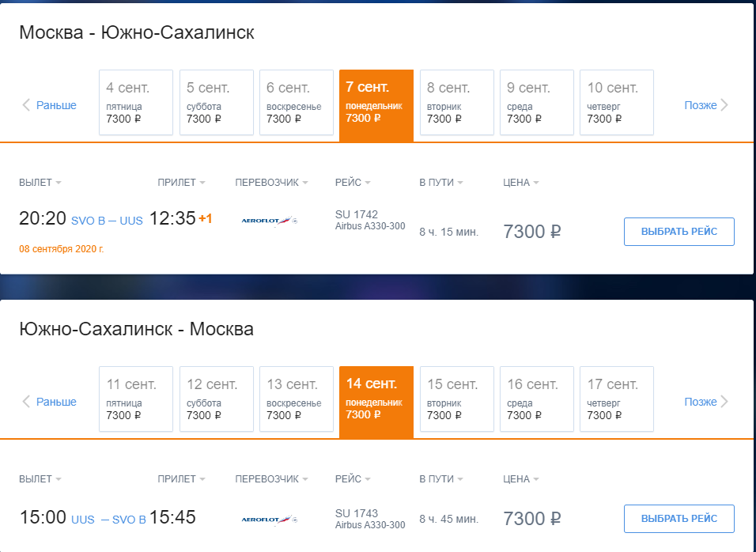Switch return date to 11 сент.
756x552 pixels.
pyautogui.click(x=136, y=399)
